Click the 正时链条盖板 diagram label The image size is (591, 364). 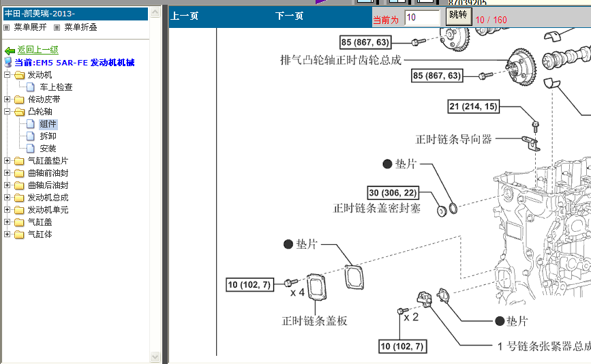(x=315, y=321)
